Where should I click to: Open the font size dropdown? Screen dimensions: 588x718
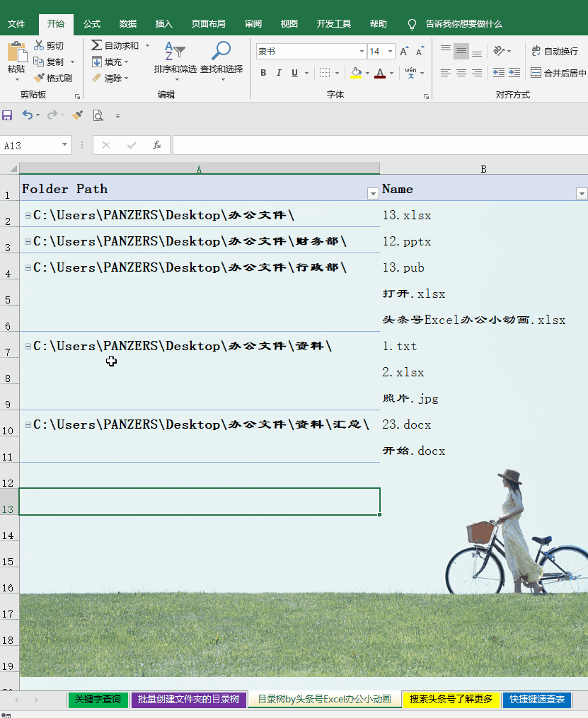(391, 51)
